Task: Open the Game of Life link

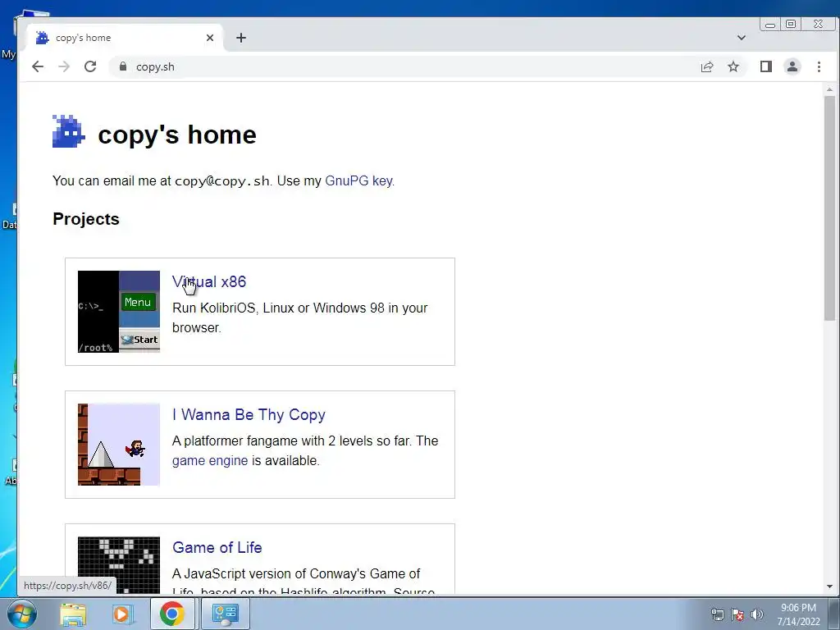Action: [217, 547]
